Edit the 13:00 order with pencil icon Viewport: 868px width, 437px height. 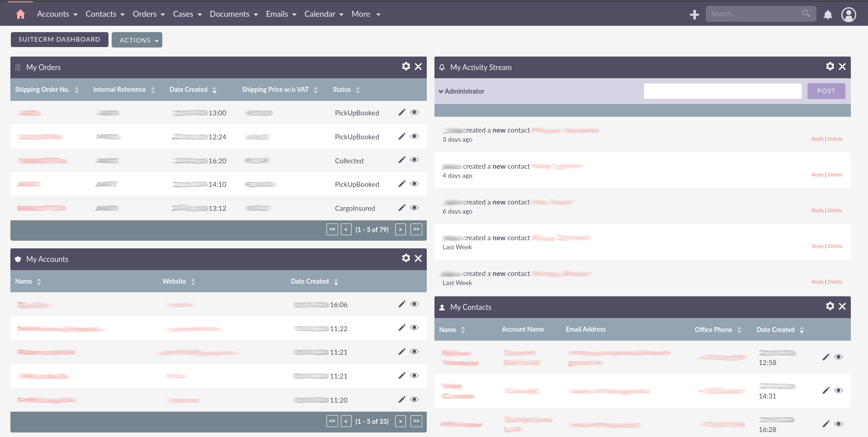tap(401, 113)
